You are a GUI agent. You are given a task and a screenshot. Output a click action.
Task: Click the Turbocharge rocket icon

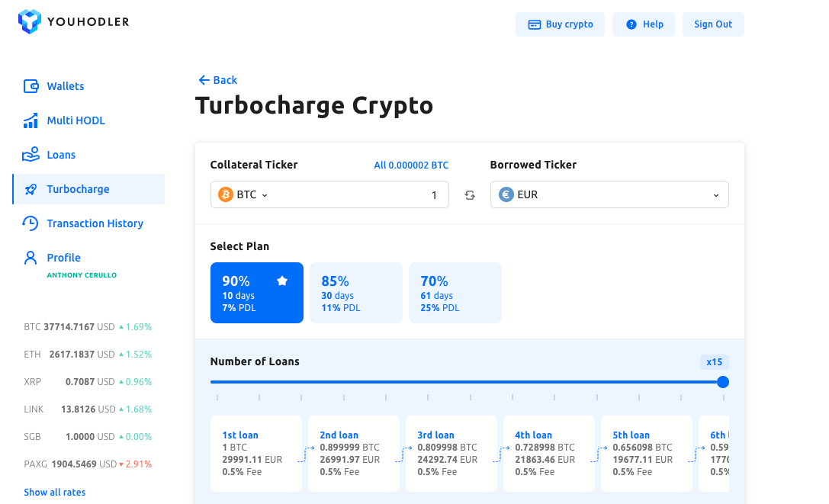(31, 189)
